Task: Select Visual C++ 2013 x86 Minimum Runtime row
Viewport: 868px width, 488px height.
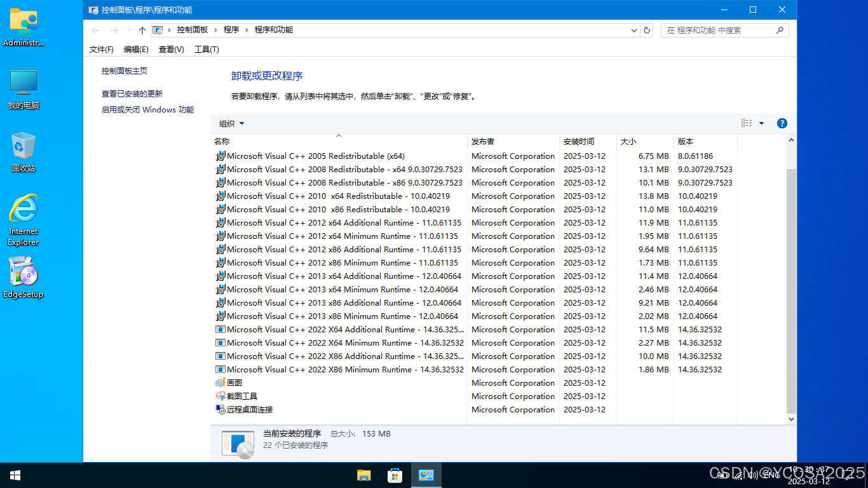Action: 475,316
